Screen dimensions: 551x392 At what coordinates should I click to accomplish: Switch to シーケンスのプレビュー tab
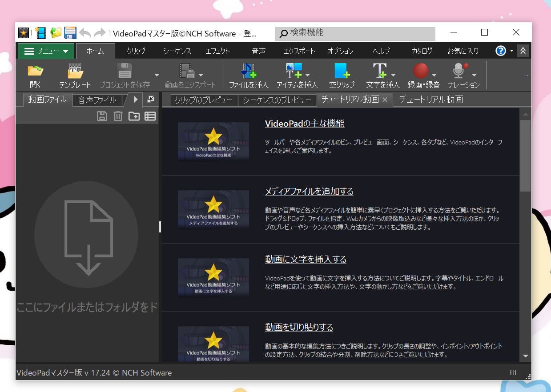click(x=277, y=100)
